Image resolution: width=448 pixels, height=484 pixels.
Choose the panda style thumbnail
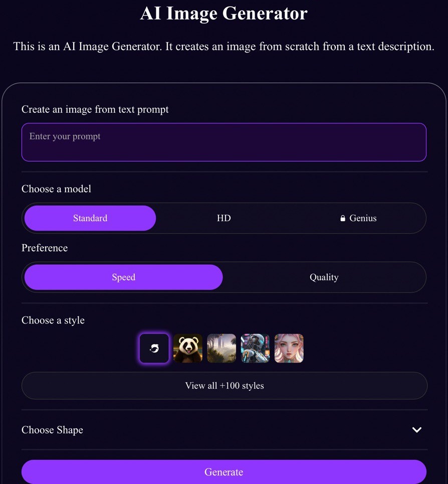pyautogui.click(x=188, y=348)
